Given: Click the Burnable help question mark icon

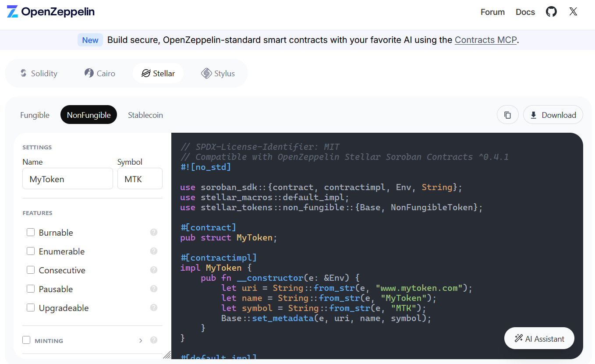Looking at the screenshot, I should tap(154, 232).
